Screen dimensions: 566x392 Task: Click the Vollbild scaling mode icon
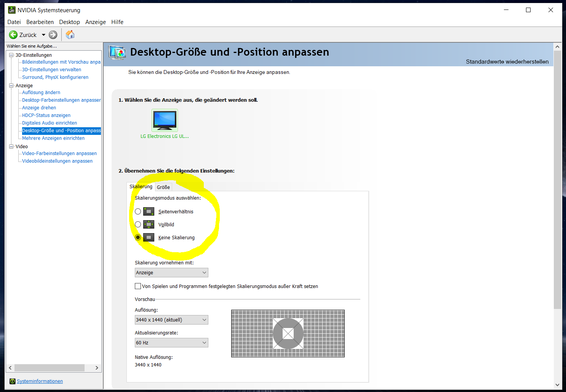pos(149,224)
